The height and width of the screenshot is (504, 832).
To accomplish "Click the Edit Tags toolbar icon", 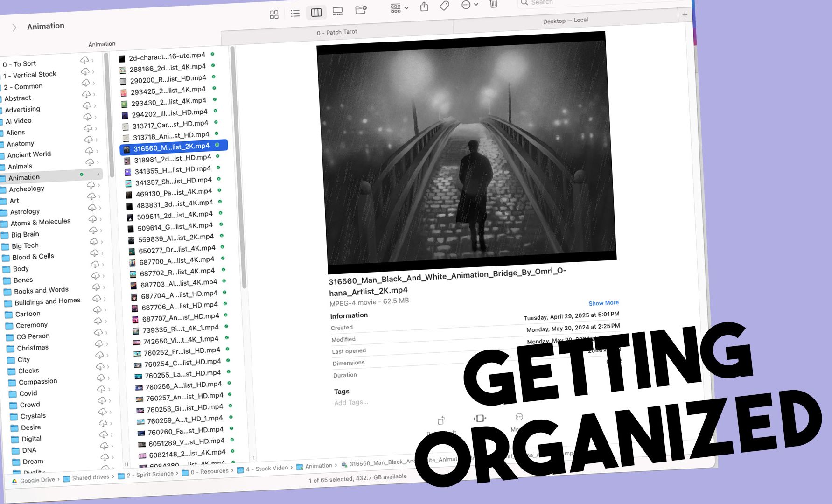I will click(x=444, y=5).
